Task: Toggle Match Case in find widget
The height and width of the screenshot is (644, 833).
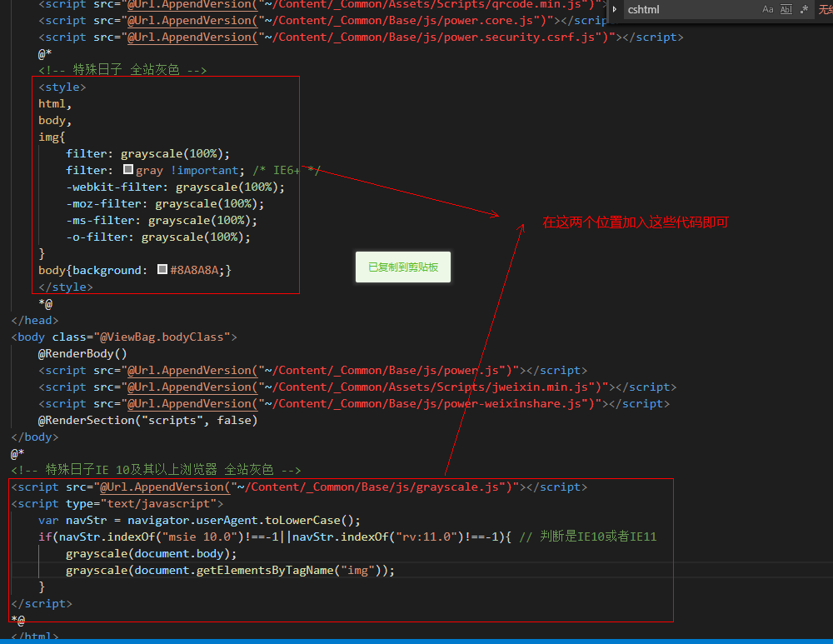Action: tap(767, 9)
